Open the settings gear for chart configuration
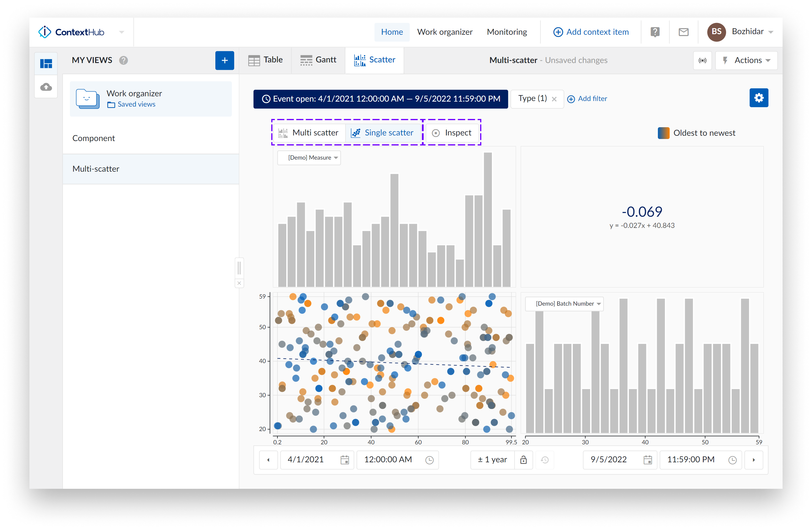Screen dimensions: 812x530 [759, 98]
